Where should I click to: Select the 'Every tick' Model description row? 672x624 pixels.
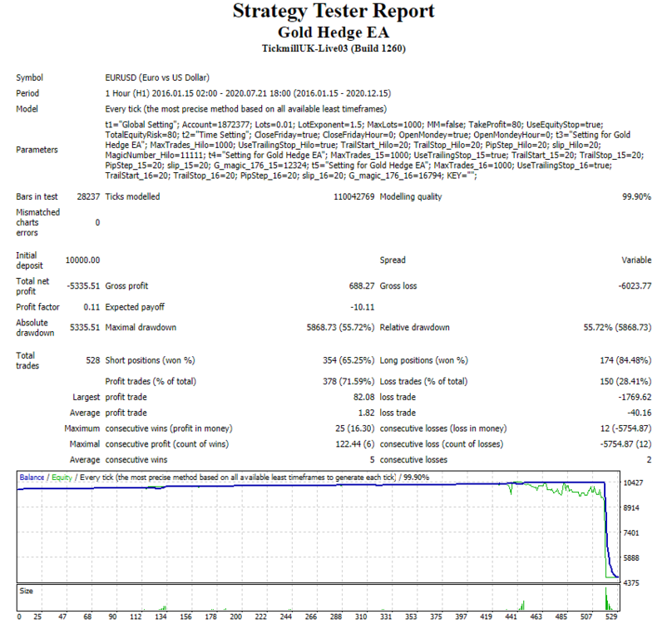(x=245, y=109)
